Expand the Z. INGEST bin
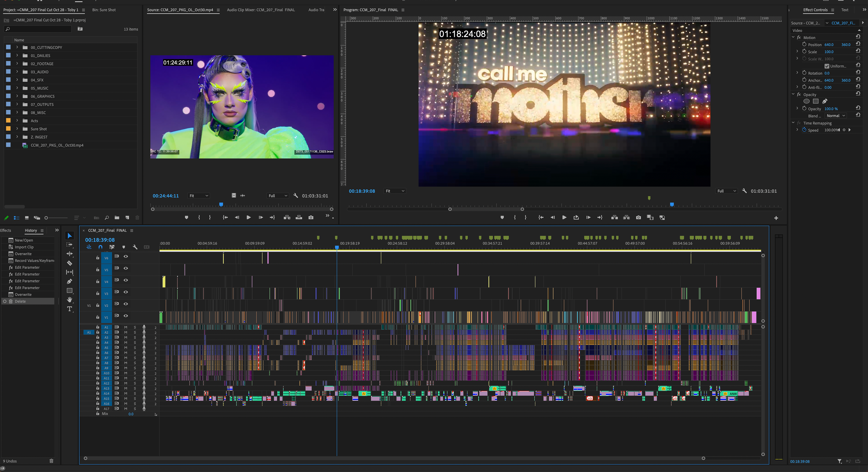868x472 pixels. [17, 137]
